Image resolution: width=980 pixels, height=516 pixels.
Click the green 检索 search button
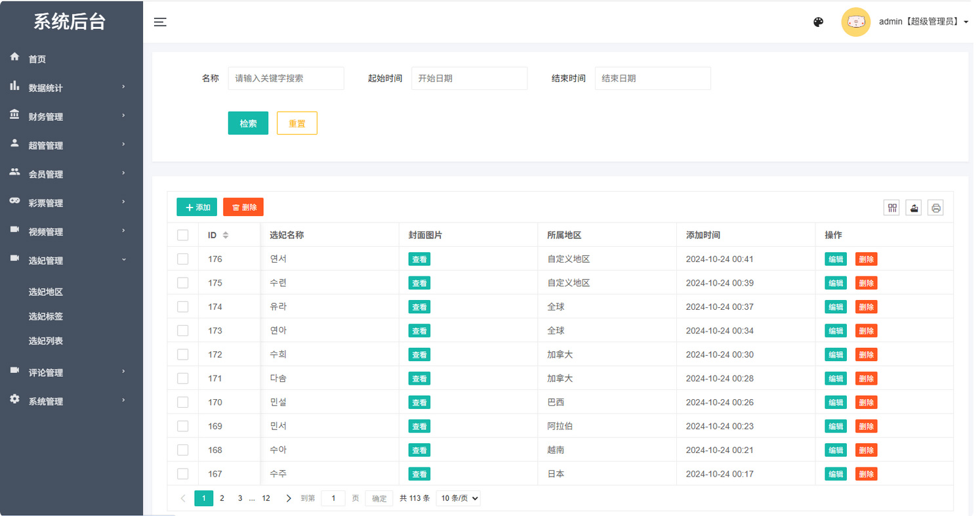pyautogui.click(x=248, y=123)
